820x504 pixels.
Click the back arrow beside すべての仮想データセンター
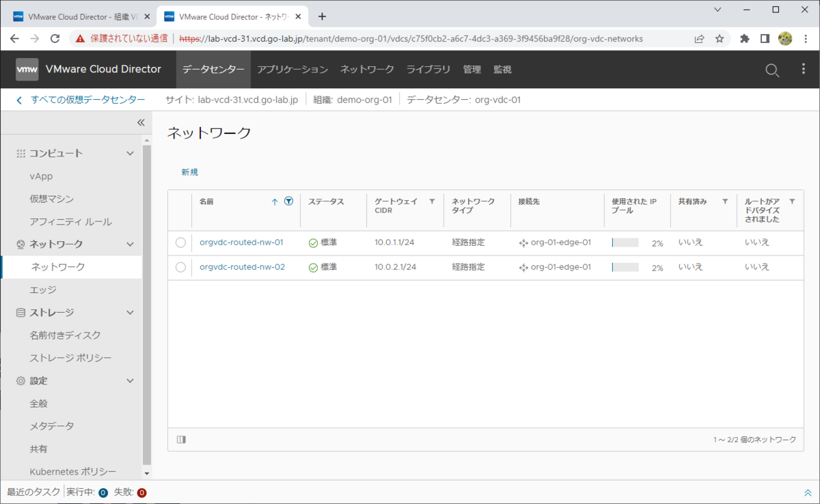pos(19,100)
